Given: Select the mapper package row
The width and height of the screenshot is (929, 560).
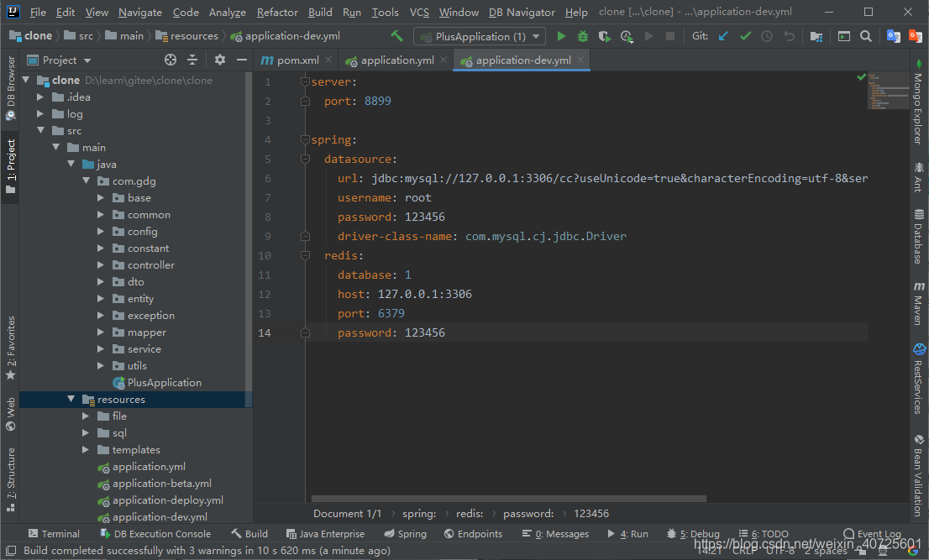Looking at the screenshot, I should (x=135, y=332).
